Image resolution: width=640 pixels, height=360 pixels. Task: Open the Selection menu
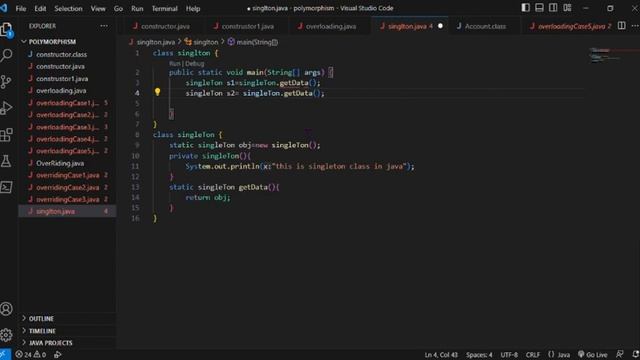(68, 8)
